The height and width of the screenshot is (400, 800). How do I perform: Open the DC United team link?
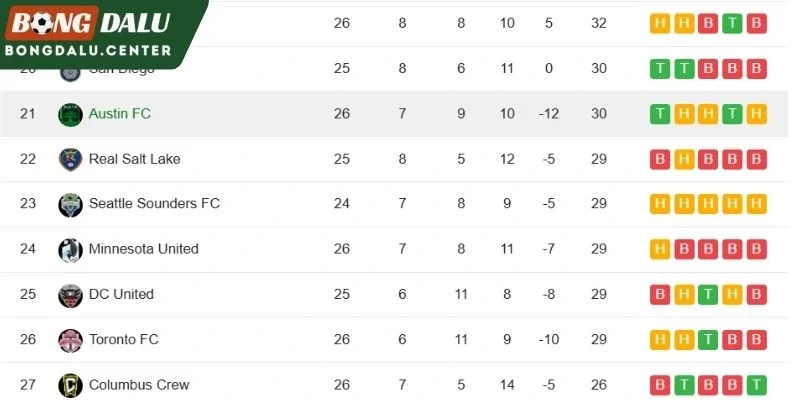click(x=121, y=294)
